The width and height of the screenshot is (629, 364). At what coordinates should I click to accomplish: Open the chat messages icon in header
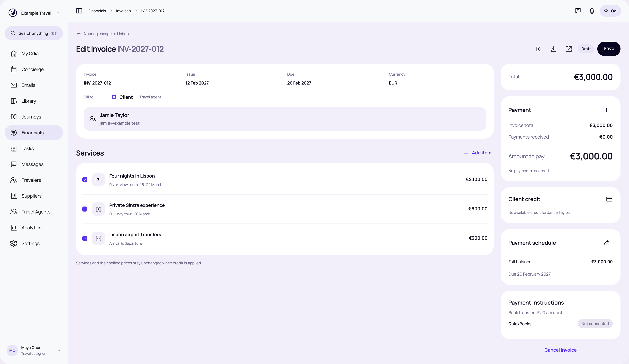(578, 11)
